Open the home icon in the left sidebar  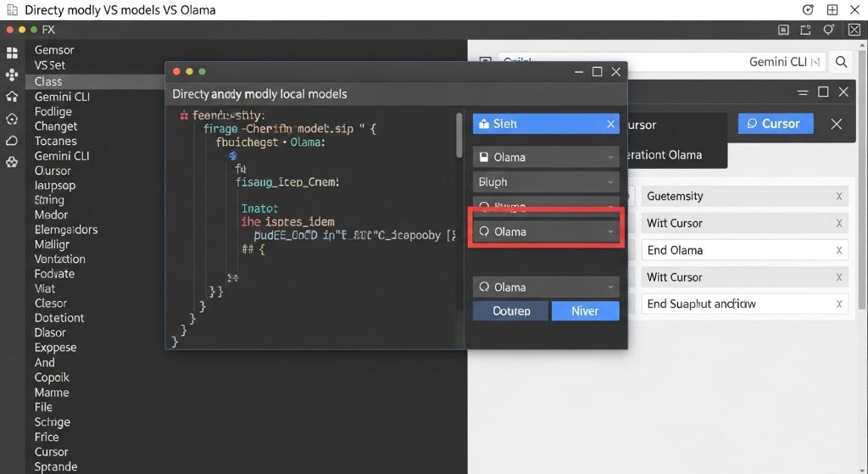12,97
